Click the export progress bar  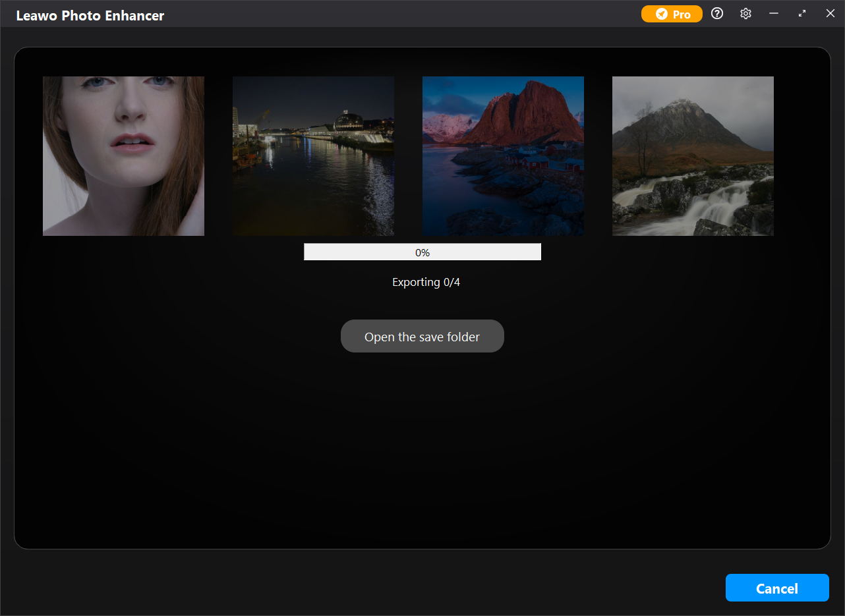point(356,252)
